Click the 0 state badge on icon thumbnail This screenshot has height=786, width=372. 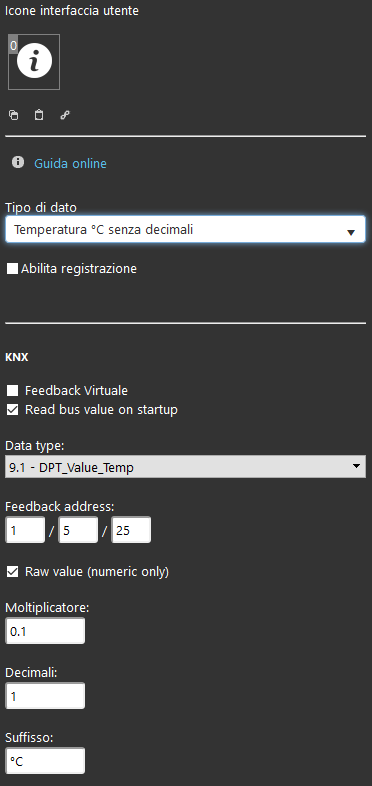tap(14, 46)
